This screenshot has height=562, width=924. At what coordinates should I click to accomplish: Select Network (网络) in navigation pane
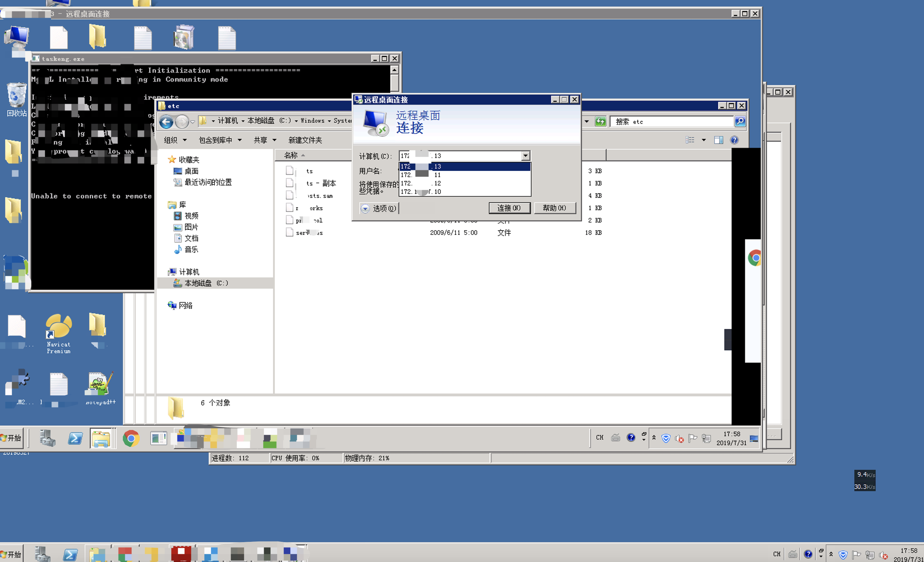pos(180,305)
